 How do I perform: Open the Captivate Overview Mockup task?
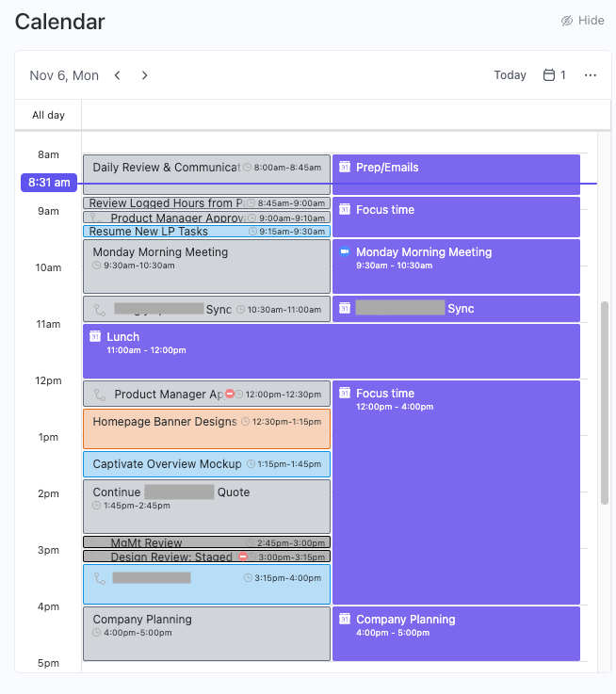coord(167,464)
